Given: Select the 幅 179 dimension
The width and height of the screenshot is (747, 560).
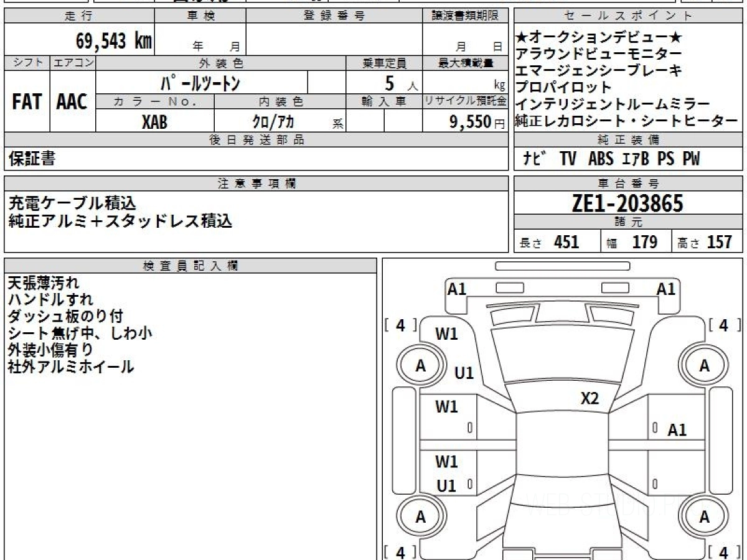Looking at the screenshot, I should (x=632, y=242).
